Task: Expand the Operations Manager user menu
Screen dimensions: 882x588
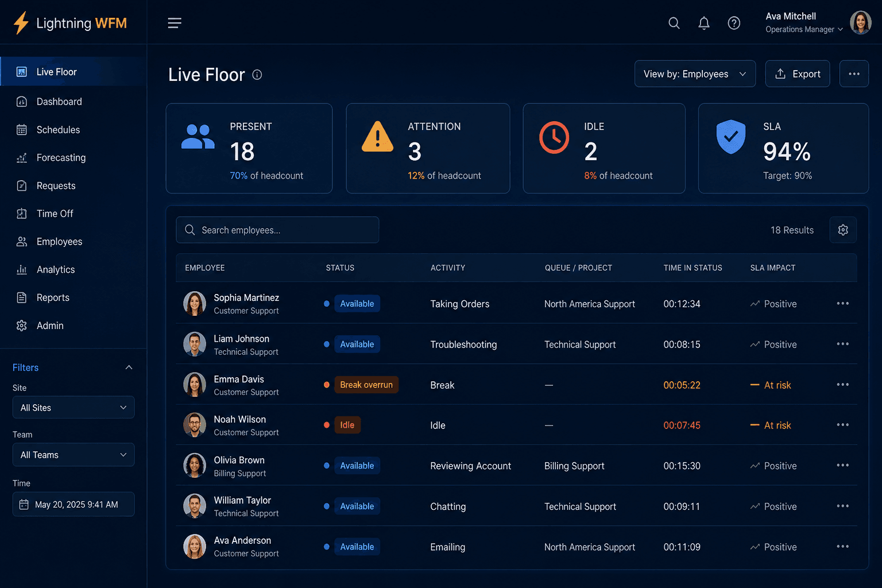Action: coord(804,29)
